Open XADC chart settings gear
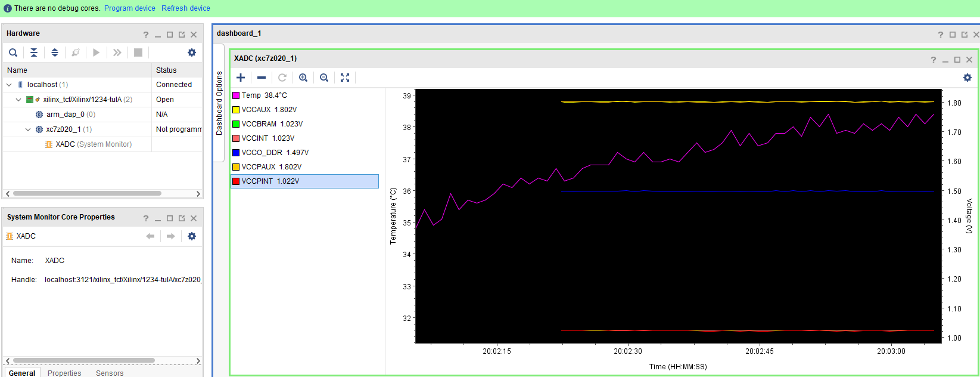 coord(967,78)
